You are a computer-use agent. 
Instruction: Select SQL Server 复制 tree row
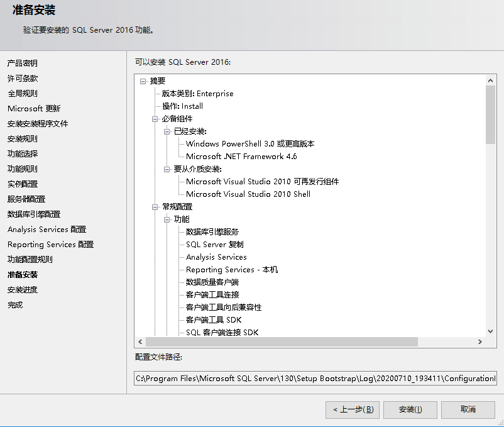pos(215,245)
